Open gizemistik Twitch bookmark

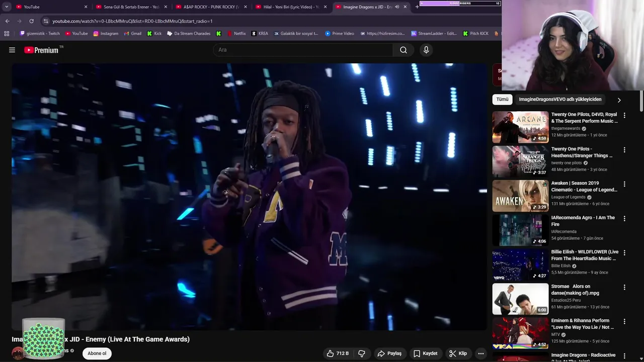pyautogui.click(x=40, y=34)
